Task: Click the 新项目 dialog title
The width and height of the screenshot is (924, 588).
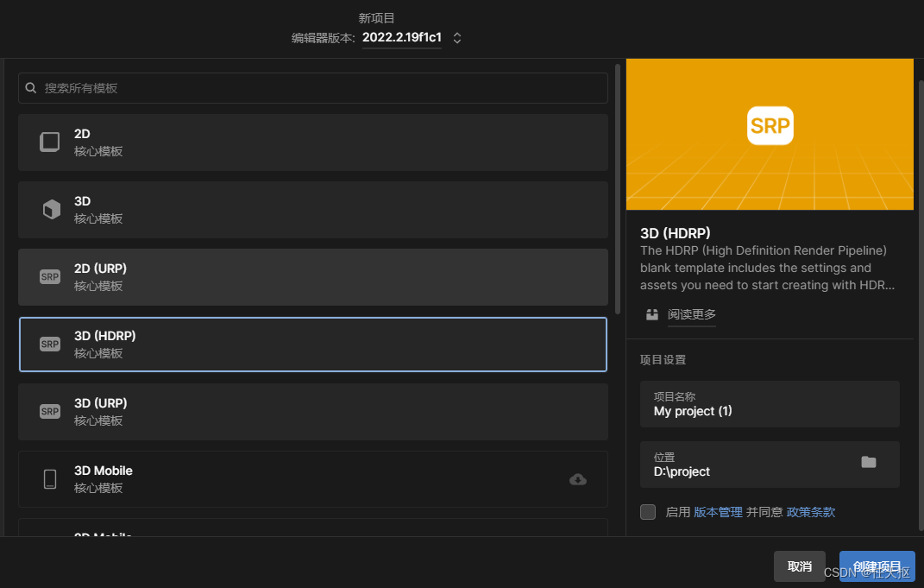Action: point(376,18)
